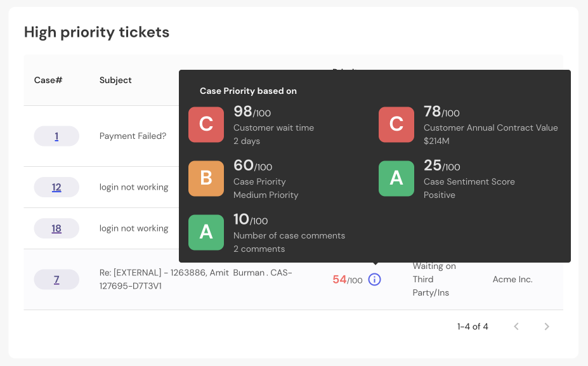
Task: Click the Acme Inc. account cell
Action: click(513, 279)
